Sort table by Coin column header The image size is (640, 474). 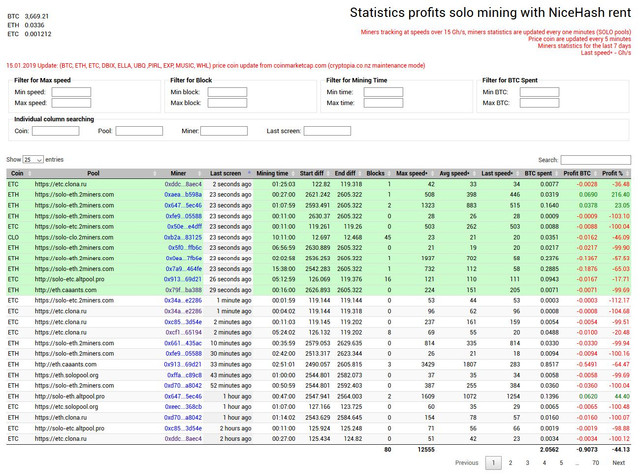click(x=17, y=173)
